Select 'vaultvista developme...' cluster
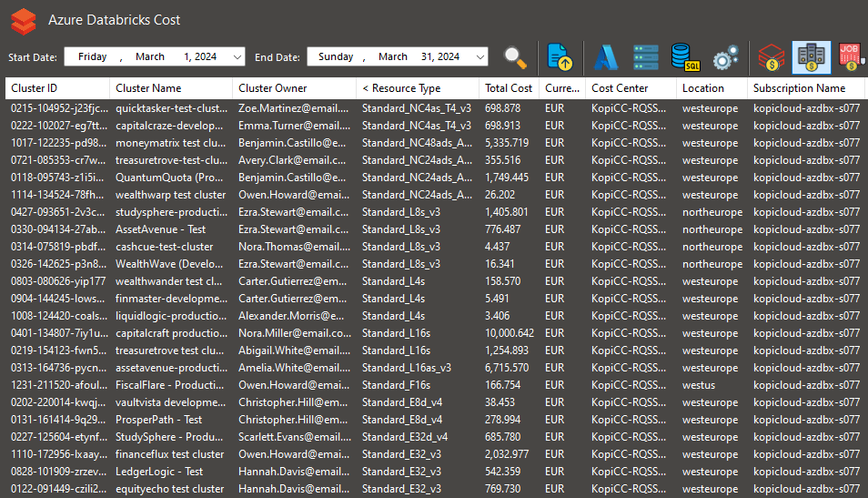 pos(170,402)
